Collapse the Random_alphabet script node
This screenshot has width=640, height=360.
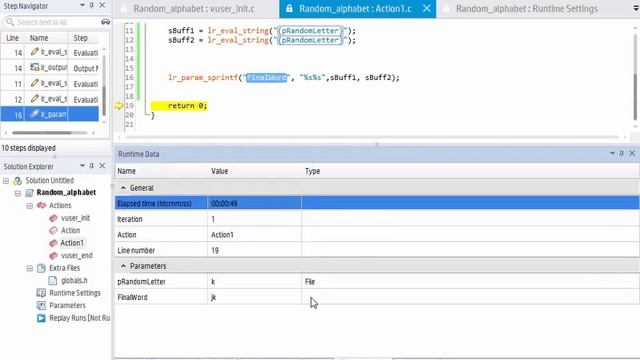pos(18,193)
